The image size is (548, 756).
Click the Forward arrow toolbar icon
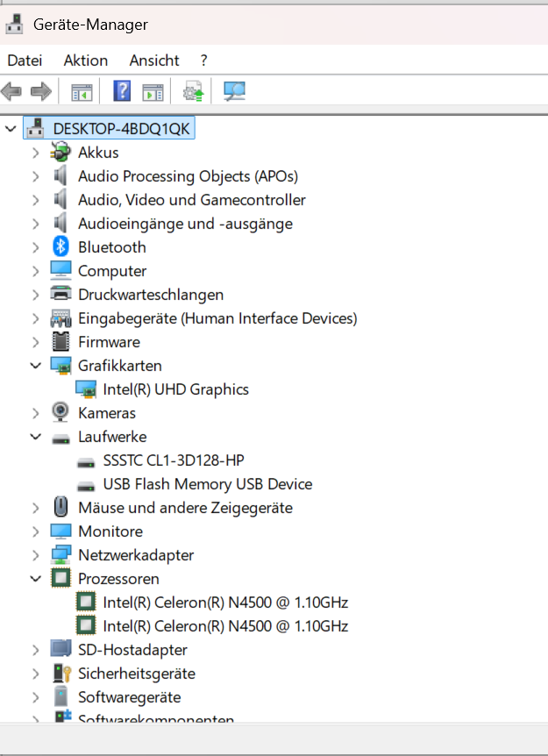click(x=41, y=90)
